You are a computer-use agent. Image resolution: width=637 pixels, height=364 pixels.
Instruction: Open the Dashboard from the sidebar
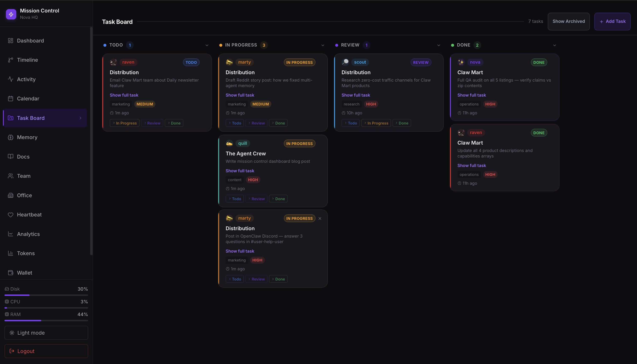[30, 41]
